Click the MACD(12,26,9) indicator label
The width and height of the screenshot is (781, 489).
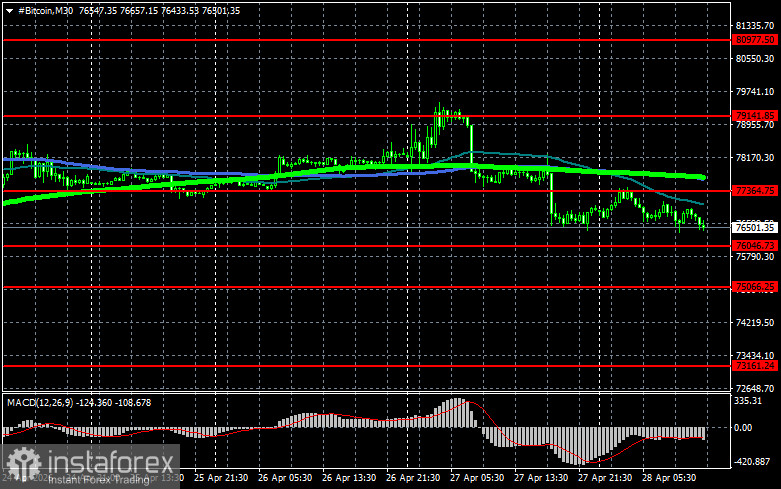click(x=40, y=402)
